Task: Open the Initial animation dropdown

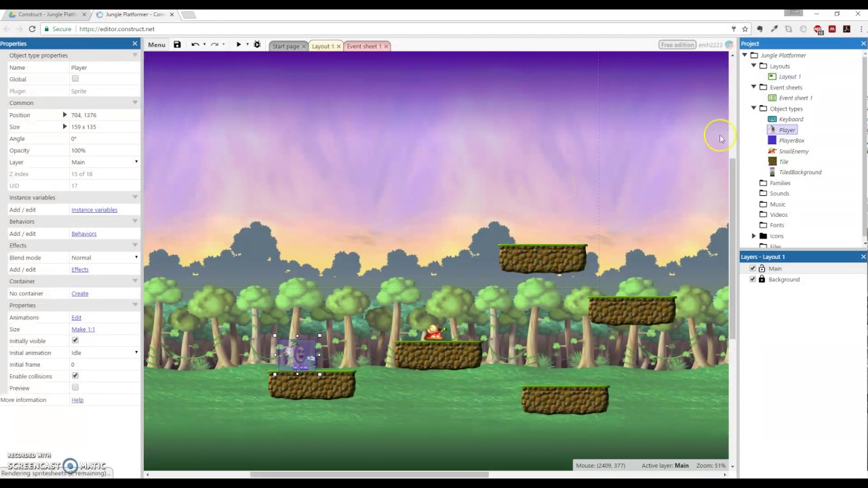Action: coord(104,352)
